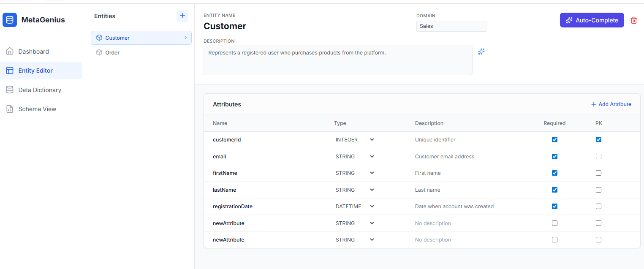Open the Entity Editor menu item

tap(35, 71)
